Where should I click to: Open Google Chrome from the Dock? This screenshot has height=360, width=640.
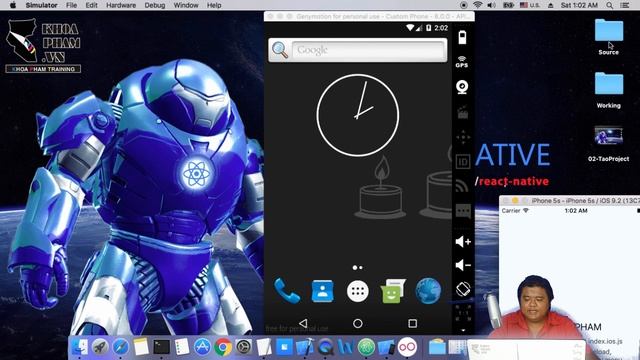pos(223,347)
